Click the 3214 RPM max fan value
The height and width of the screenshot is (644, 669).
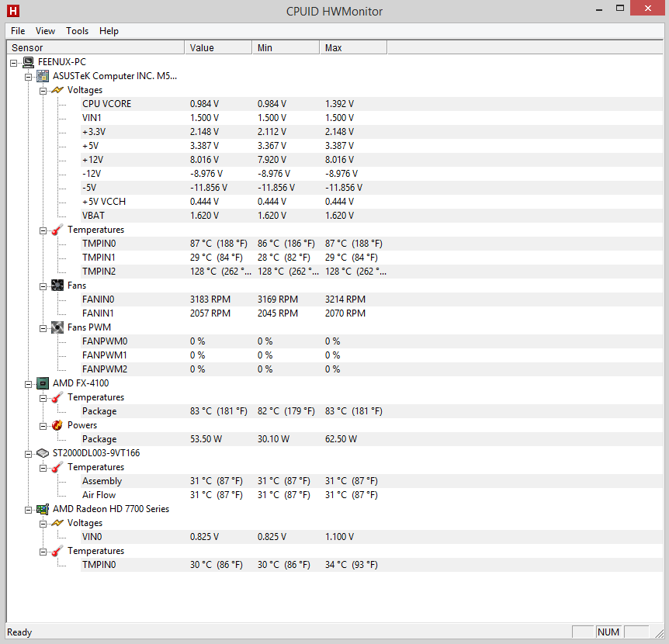345,299
